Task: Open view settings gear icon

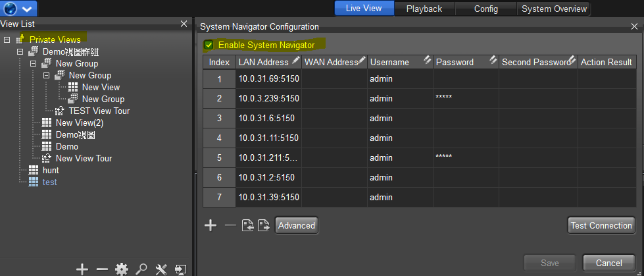Action: click(x=121, y=269)
